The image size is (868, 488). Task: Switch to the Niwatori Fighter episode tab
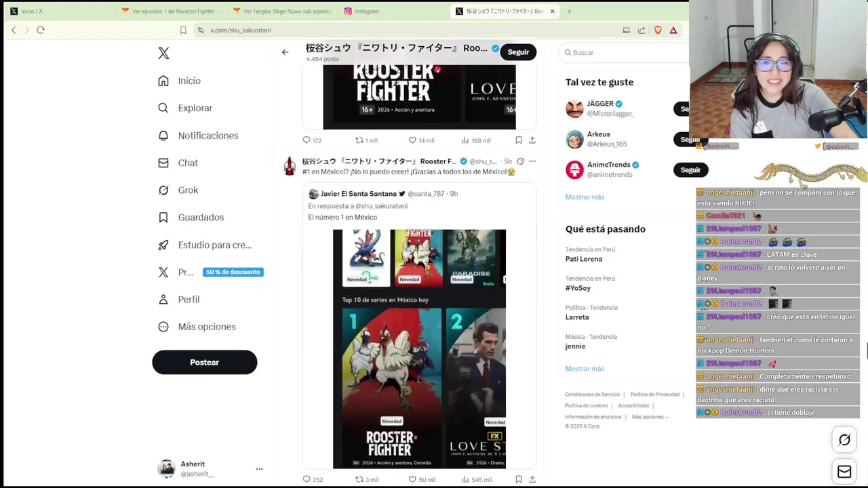[171, 11]
